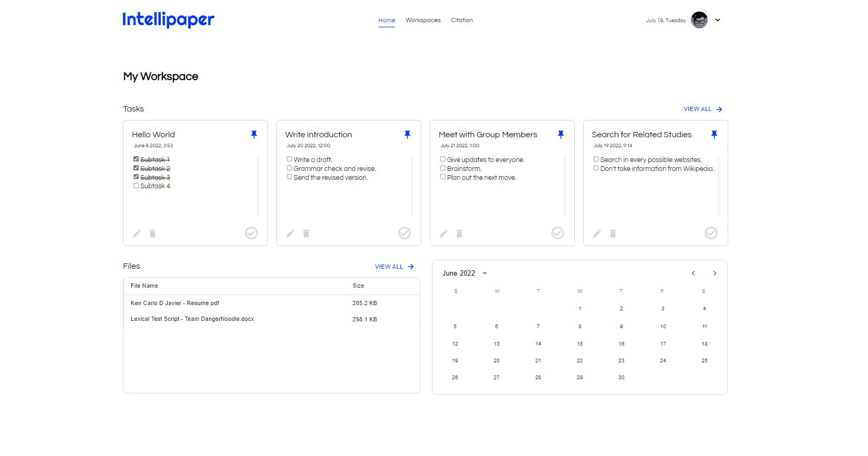Image resolution: width=868 pixels, height=456 pixels.
Task: Click the 258.1 KB file size
Action: point(365,319)
